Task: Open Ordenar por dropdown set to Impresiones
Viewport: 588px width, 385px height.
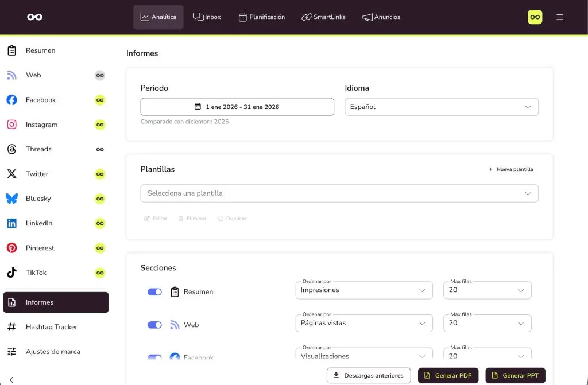Action: point(363,290)
